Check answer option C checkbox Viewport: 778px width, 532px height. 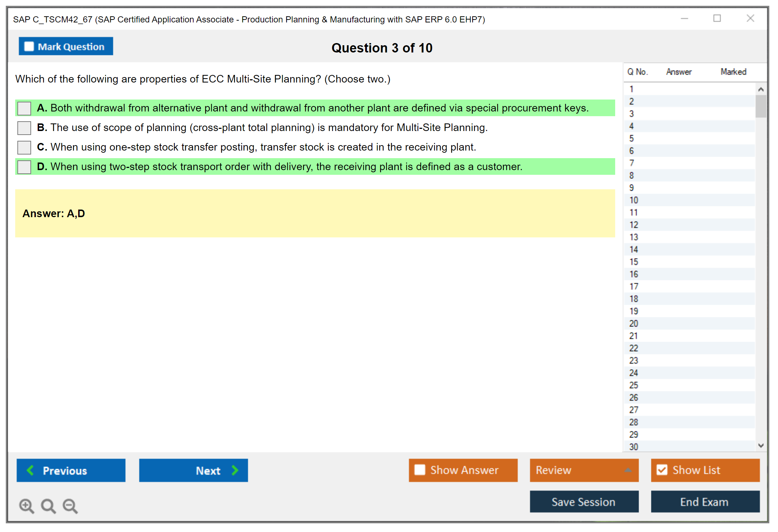point(24,147)
